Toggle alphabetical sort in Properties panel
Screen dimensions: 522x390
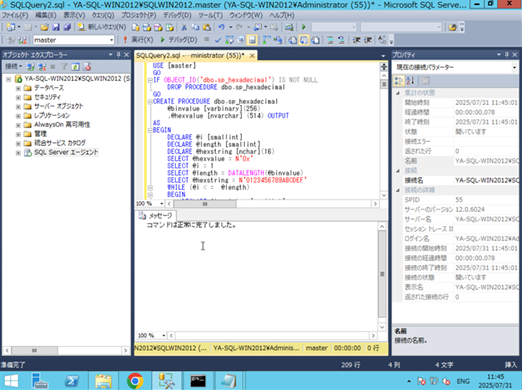410,80
